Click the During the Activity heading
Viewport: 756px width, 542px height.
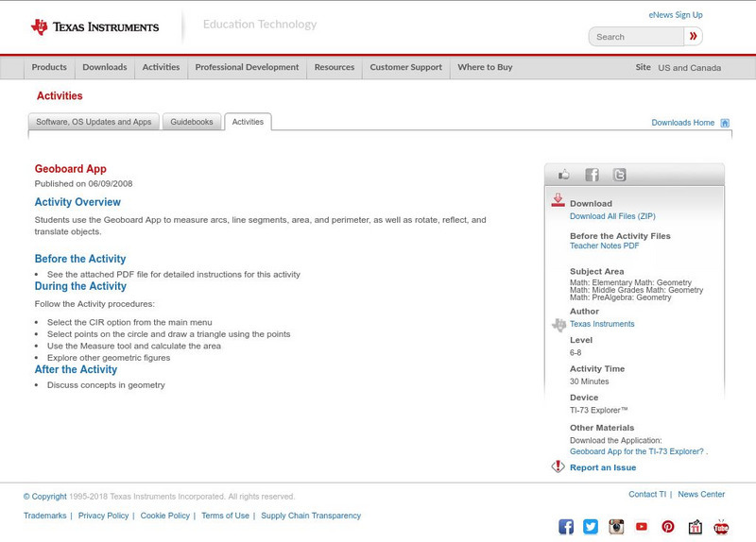pyautogui.click(x=80, y=286)
